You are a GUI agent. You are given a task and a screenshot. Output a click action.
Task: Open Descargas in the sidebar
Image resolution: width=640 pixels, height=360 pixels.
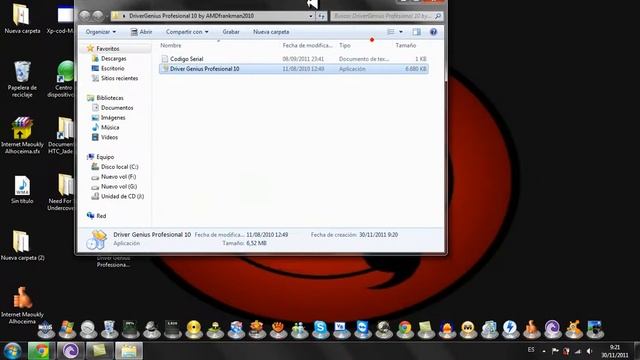tap(113, 59)
